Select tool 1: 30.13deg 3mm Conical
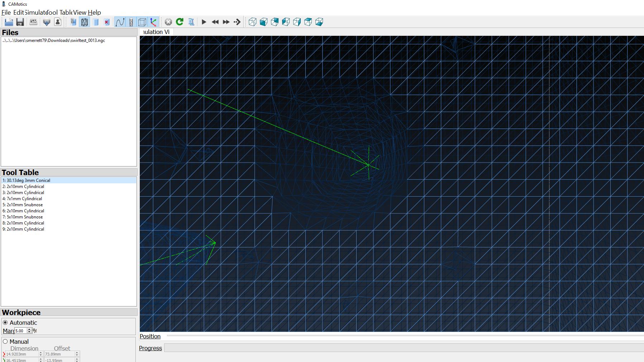The height and width of the screenshot is (362, 644). [x=69, y=180]
